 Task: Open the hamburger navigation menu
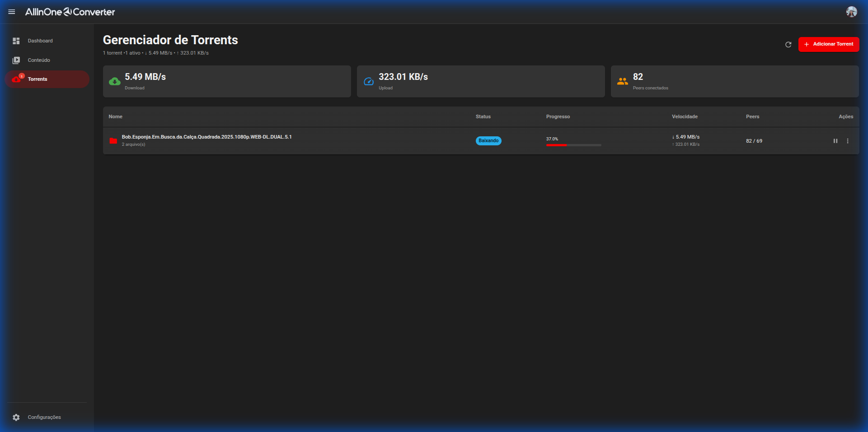pos(12,12)
